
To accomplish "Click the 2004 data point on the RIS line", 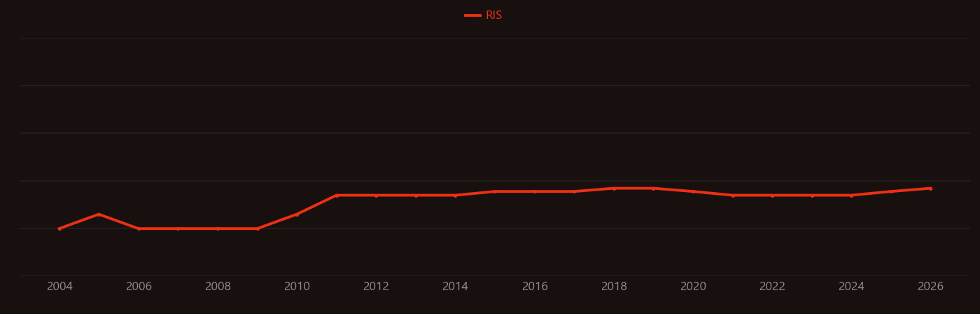I will click(x=59, y=228).
